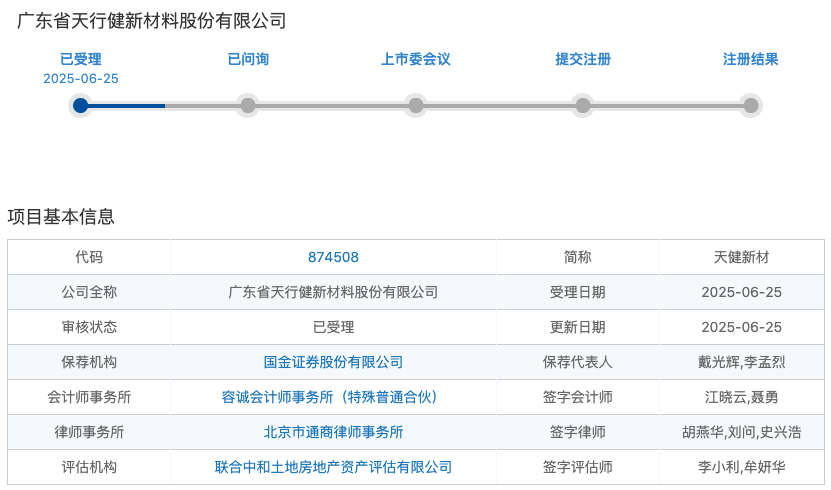The image size is (831, 490).
Task: Open the 北京市通商律师事务所 link
Action: [x=333, y=432]
